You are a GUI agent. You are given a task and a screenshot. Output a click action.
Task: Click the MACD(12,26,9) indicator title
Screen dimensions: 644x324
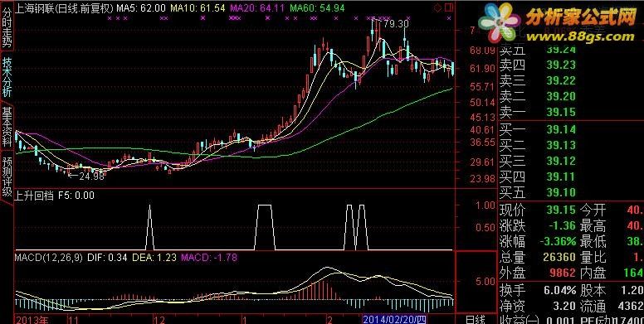[48, 258]
